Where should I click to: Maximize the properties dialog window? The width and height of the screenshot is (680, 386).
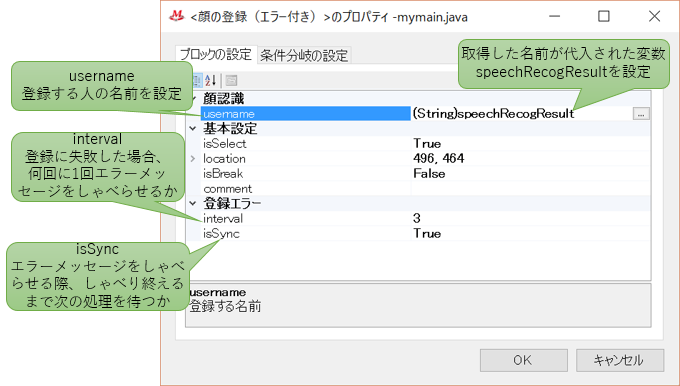(604, 16)
